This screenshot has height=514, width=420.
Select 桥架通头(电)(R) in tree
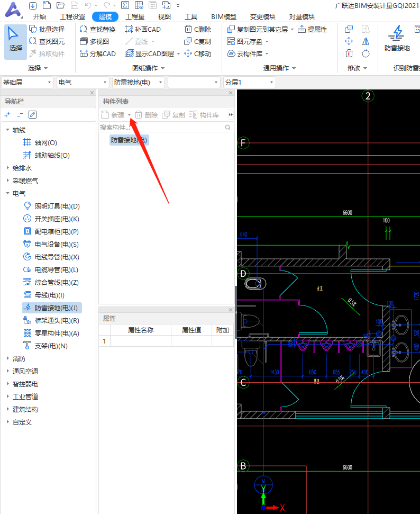click(x=51, y=320)
